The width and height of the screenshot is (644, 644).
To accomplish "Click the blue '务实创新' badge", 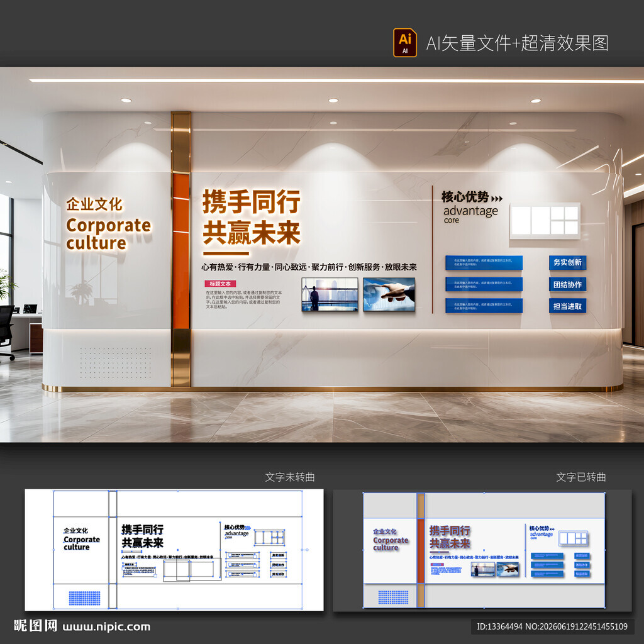I will [568, 262].
